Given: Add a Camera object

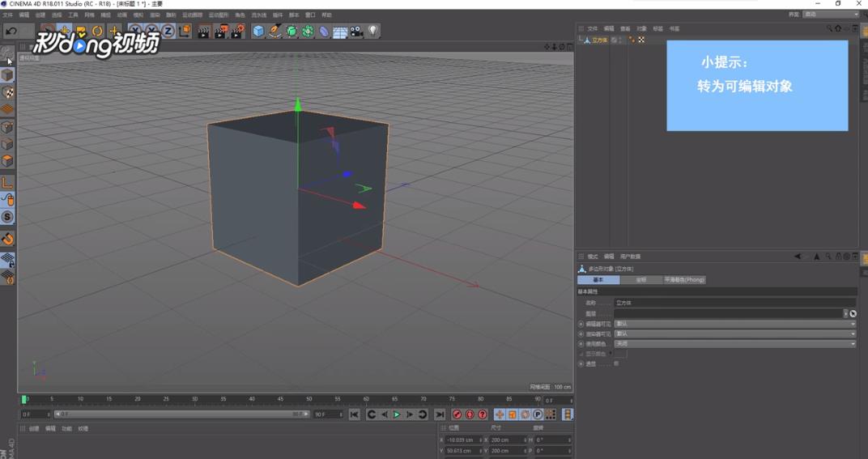Looking at the screenshot, I should click(x=356, y=32).
